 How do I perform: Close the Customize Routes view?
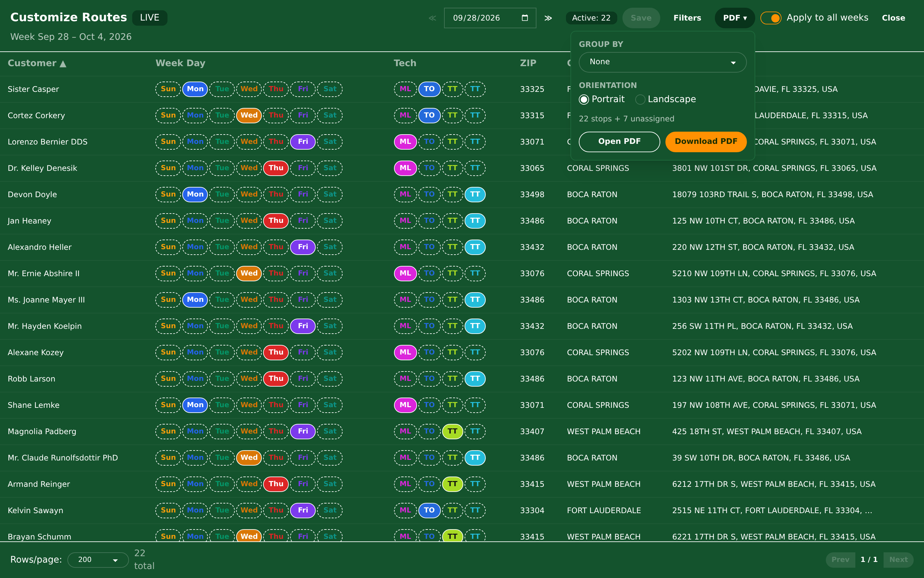tap(893, 18)
